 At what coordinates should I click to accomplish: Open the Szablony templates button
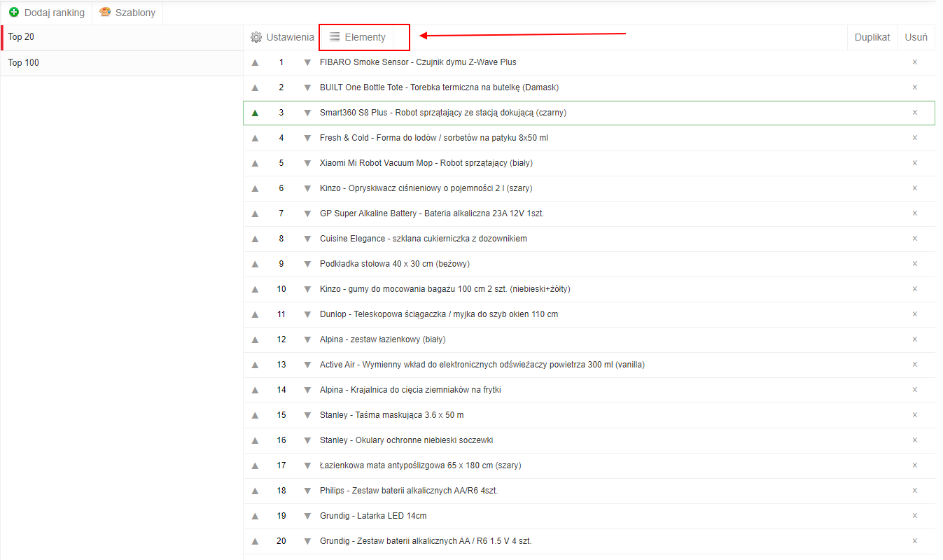coord(127,13)
